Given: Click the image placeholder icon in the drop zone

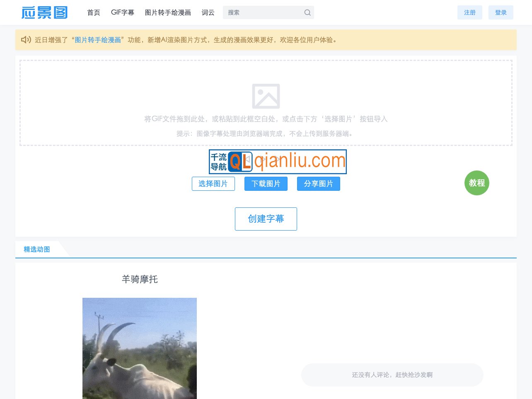Looking at the screenshot, I should point(266,96).
